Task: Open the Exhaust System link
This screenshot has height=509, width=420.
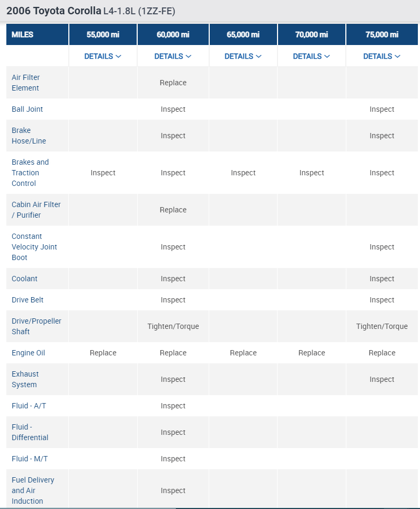Action: pos(25,379)
